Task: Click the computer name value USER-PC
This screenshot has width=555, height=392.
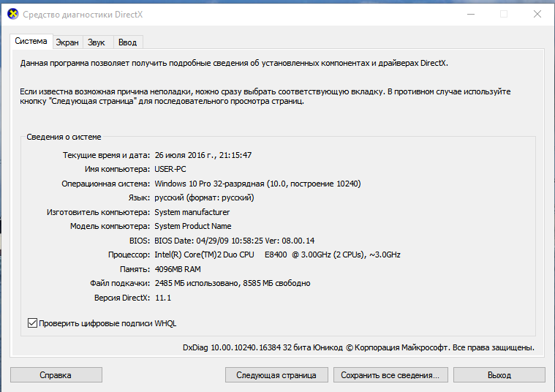Action: click(x=170, y=169)
